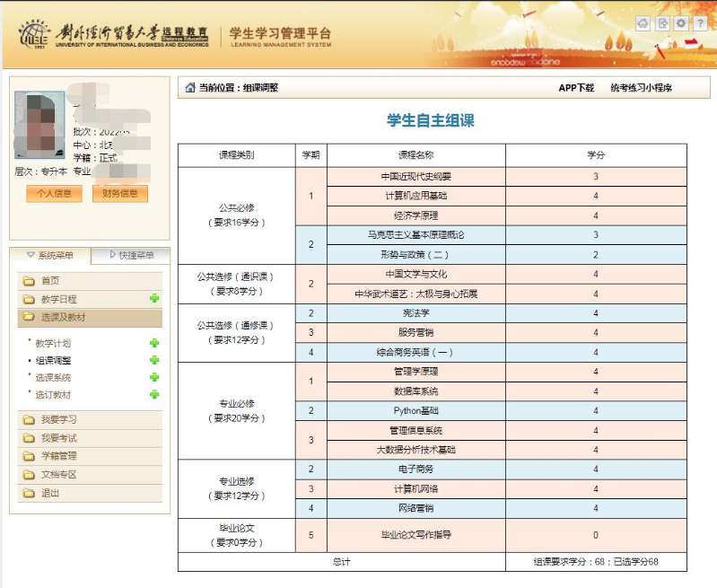Viewport: 717px width, 588px height.
Task: Switch to the 快捷菜单 tab
Action: (131, 255)
